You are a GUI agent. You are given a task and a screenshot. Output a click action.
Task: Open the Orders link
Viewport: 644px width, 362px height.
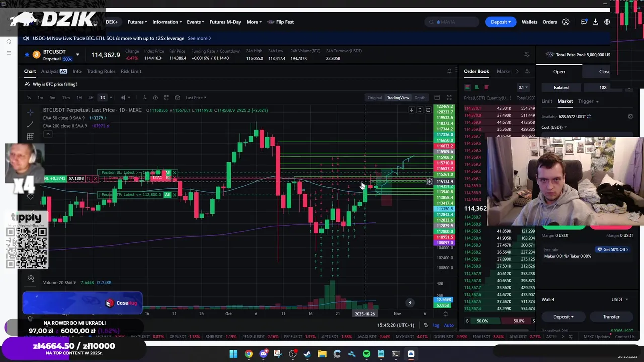pyautogui.click(x=550, y=22)
